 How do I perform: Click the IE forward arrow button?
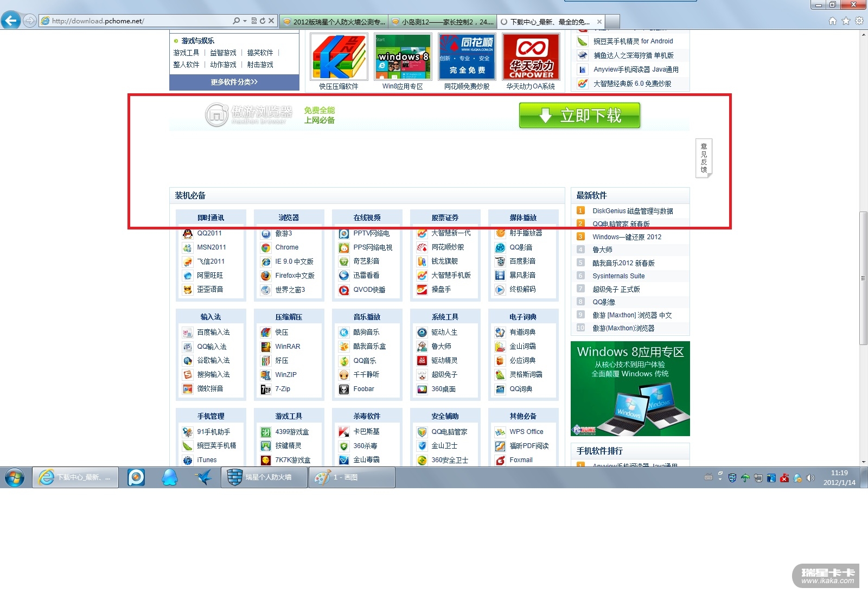[30, 21]
